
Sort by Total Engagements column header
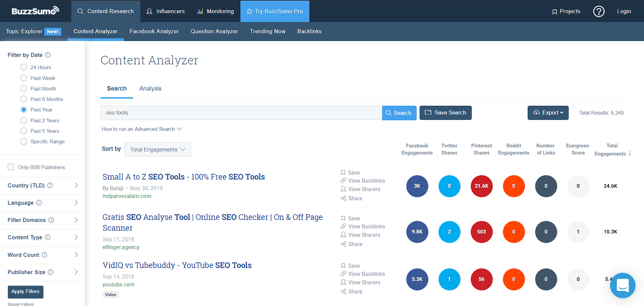pos(612,150)
